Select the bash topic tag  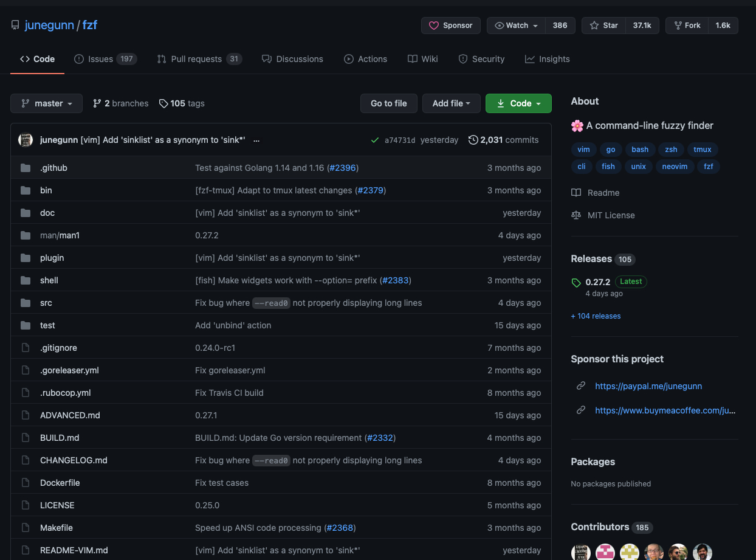point(640,150)
